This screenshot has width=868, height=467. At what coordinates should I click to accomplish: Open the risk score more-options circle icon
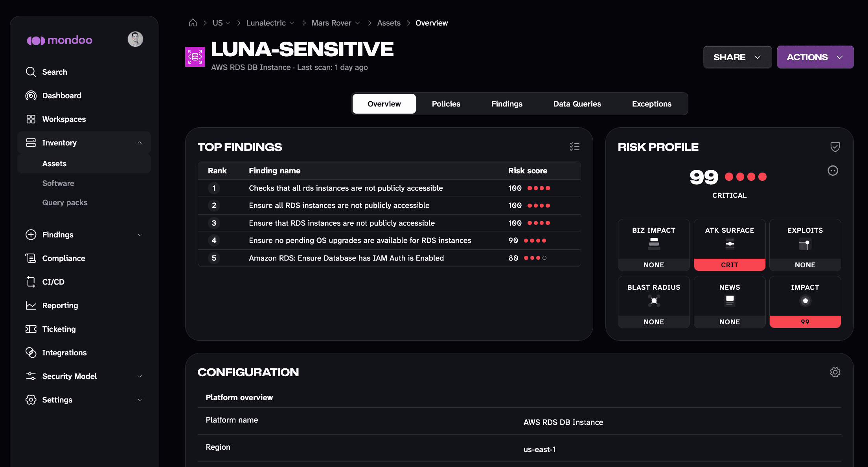(x=833, y=171)
